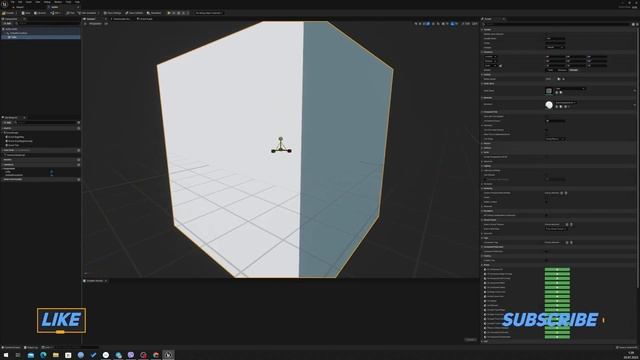
Task: Open the Diff dropdown in the toolbar
Action: [56, 13]
